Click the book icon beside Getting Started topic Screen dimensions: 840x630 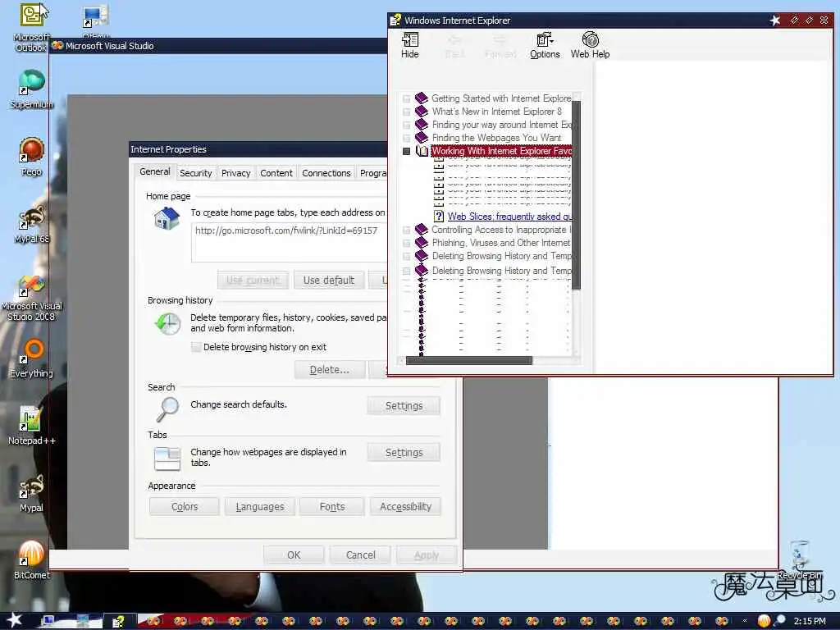[422, 98]
